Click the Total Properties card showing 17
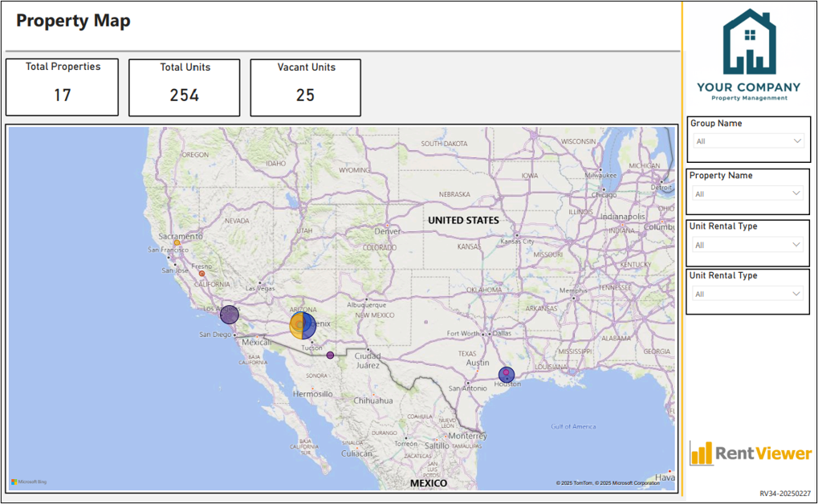The width and height of the screenshot is (818, 504). point(62,87)
